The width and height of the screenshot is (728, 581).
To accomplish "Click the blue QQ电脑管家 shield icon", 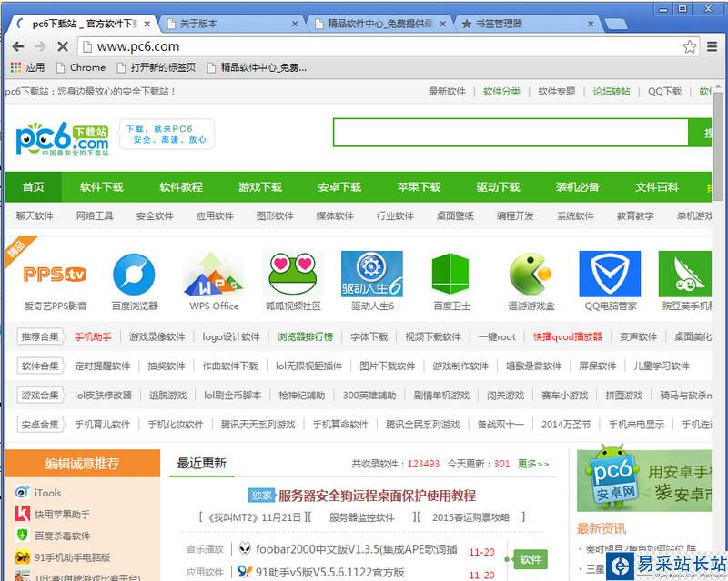I will coord(610,274).
